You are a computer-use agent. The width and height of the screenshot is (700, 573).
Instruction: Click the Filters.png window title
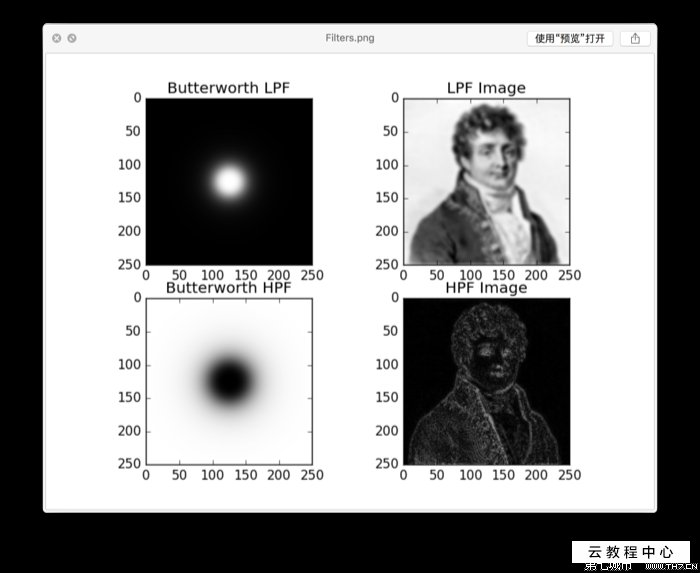[350, 38]
